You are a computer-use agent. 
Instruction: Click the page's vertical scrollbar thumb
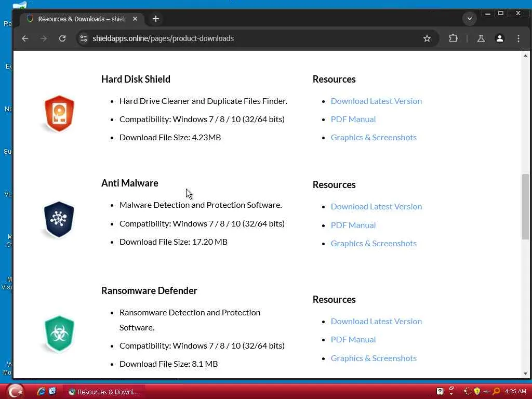(x=525, y=206)
